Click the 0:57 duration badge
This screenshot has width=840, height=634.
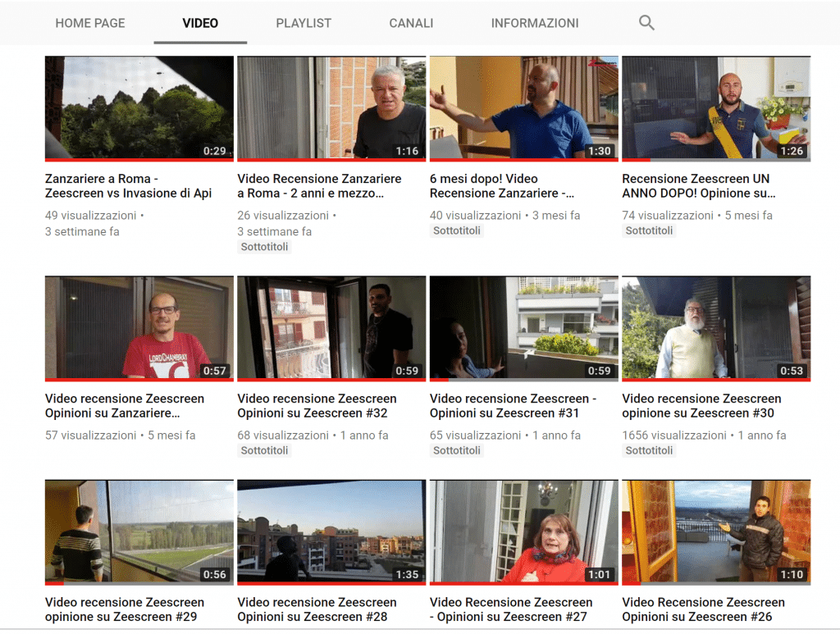click(x=215, y=371)
